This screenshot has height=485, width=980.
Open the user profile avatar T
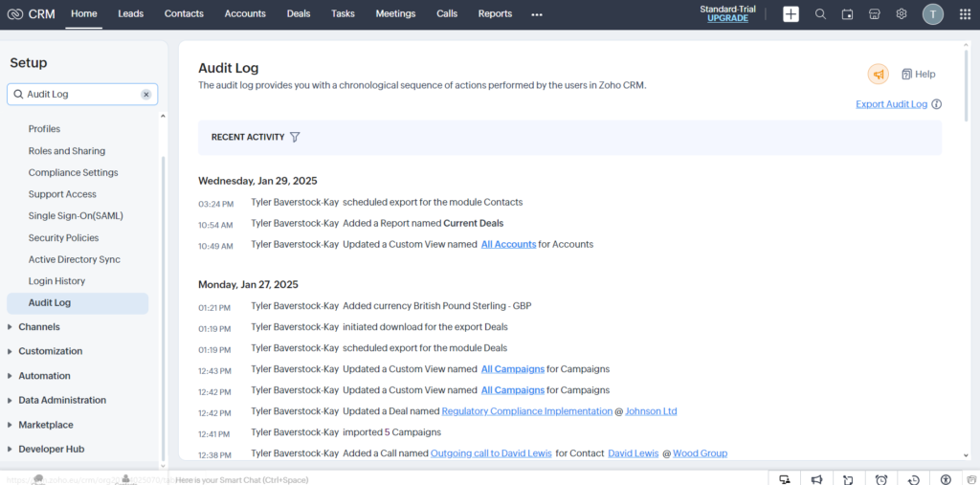click(933, 13)
